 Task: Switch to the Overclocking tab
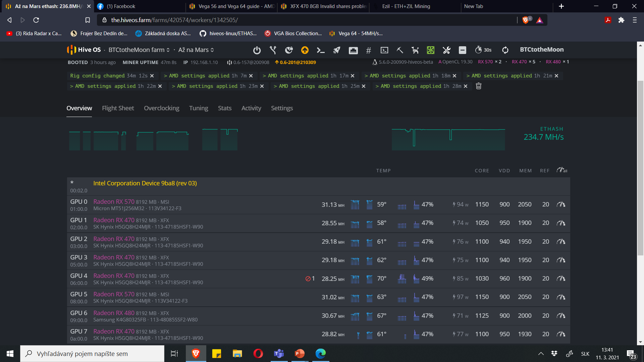[x=161, y=108]
